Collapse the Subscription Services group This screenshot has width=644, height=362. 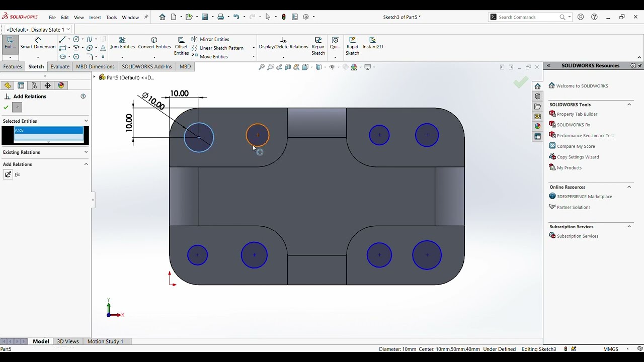coord(629,227)
